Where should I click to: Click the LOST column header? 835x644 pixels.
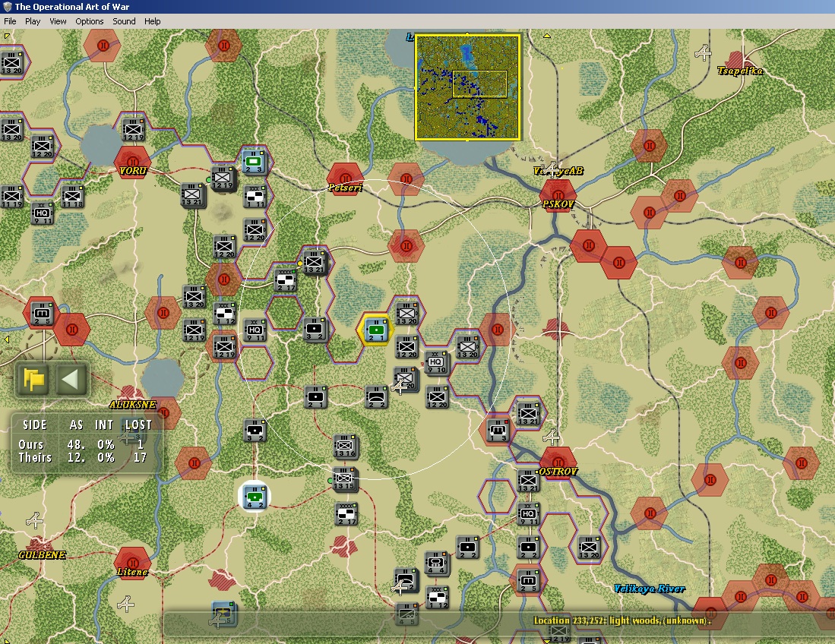pos(138,425)
